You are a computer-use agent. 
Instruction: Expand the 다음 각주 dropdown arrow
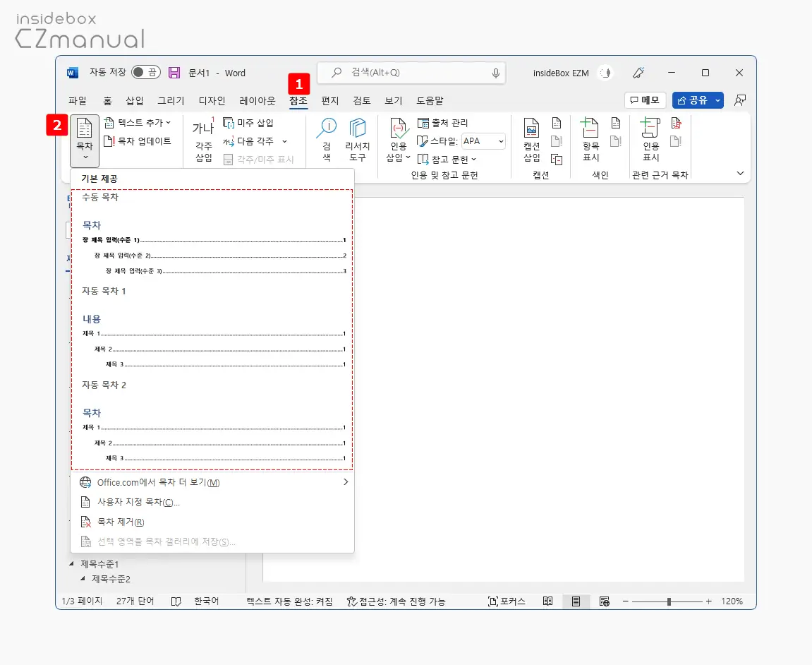tap(284, 141)
